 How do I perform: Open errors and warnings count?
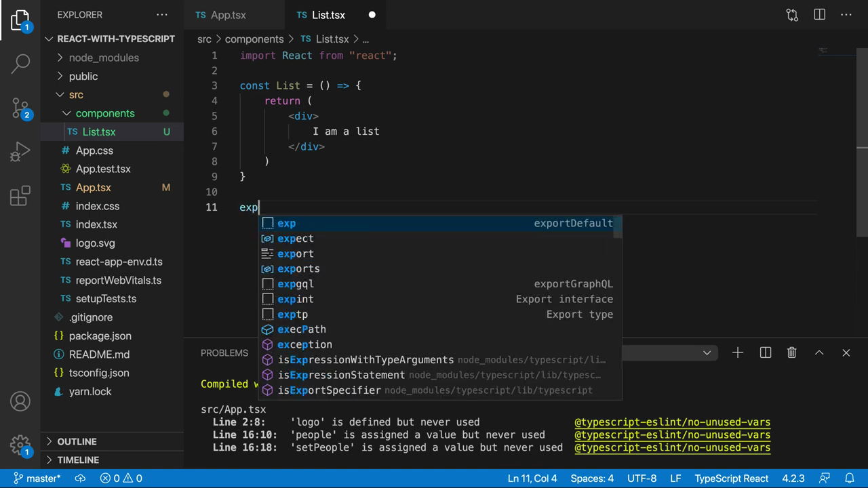pyautogui.click(x=121, y=478)
